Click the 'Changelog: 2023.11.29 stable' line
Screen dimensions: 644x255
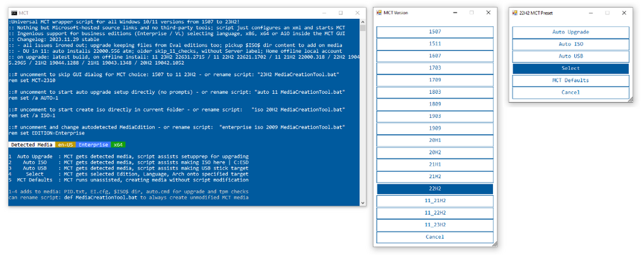coord(54,40)
